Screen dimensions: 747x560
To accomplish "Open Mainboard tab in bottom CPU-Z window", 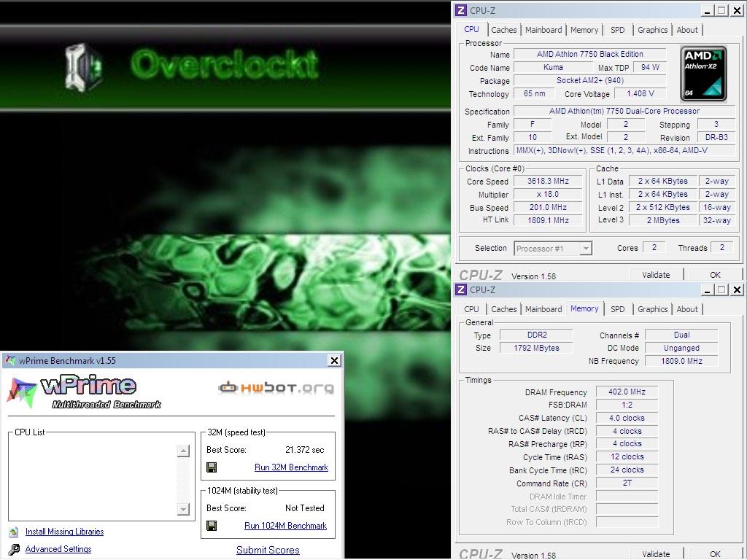I will pyautogui.click(x=543, y=309).
